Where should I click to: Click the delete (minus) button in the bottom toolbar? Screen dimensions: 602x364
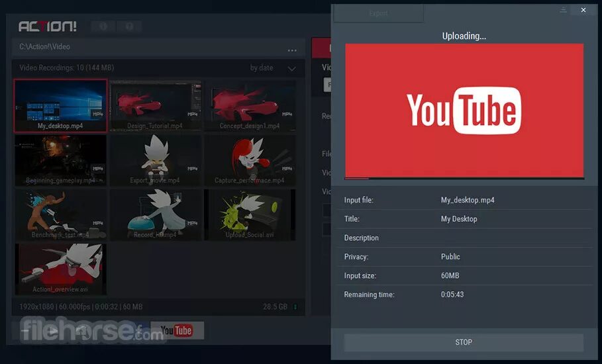tap(25, 331)
